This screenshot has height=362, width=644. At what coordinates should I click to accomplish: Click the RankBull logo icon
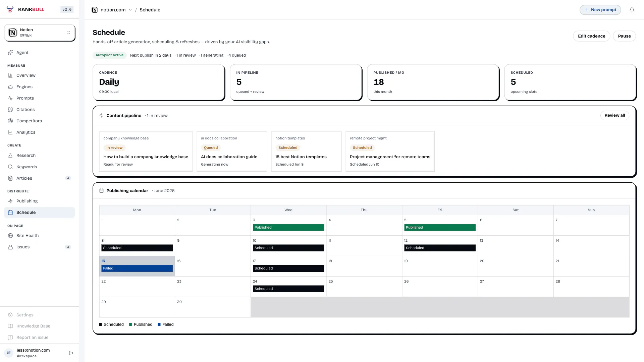pyautogui.click(x=10, y=9)
